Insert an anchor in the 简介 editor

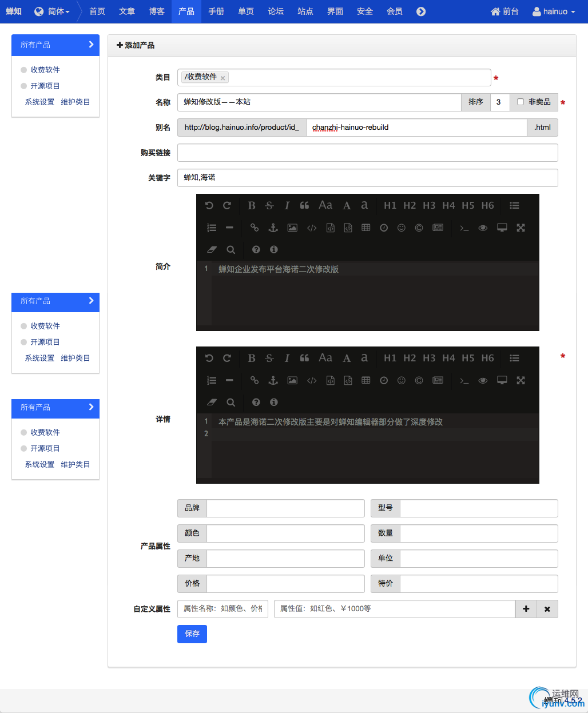[x=273, y=228]
